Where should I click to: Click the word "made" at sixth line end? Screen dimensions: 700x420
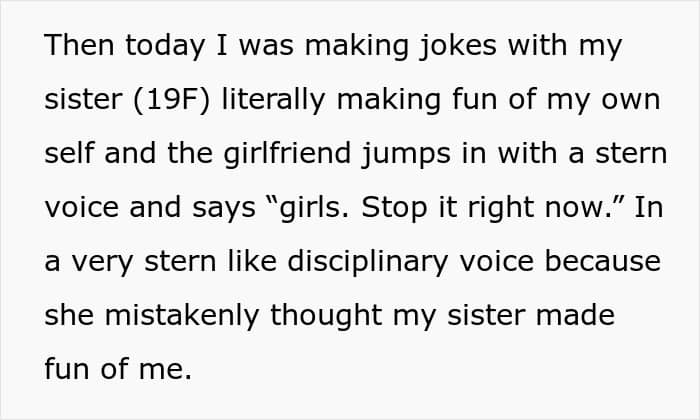point(575,315)
